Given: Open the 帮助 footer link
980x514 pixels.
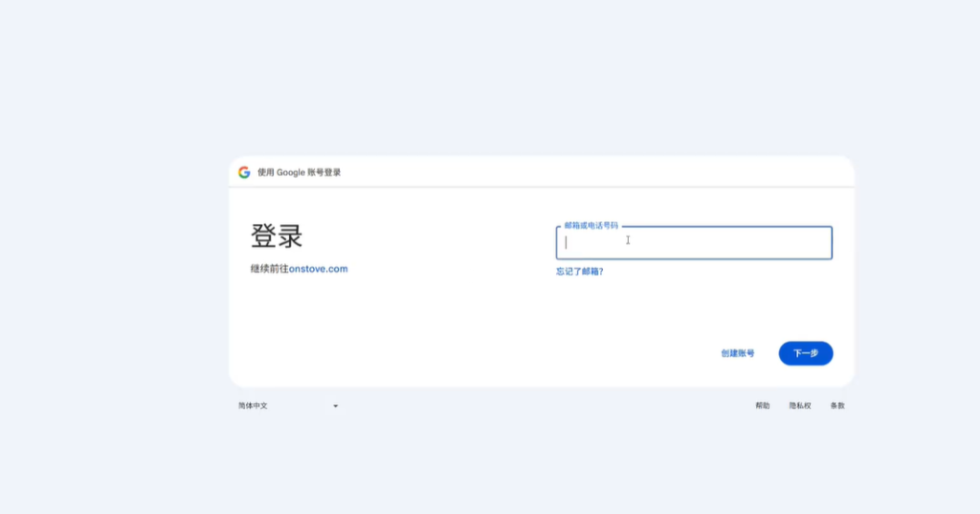Looking at the screenshot, I should [x=762, y=406].
